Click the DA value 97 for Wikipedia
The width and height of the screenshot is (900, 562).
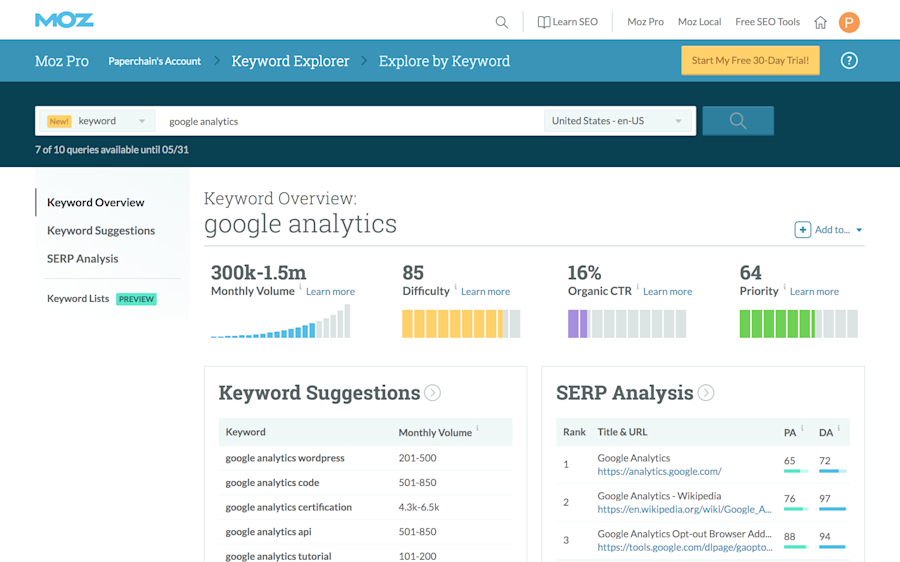pos(825,499)
